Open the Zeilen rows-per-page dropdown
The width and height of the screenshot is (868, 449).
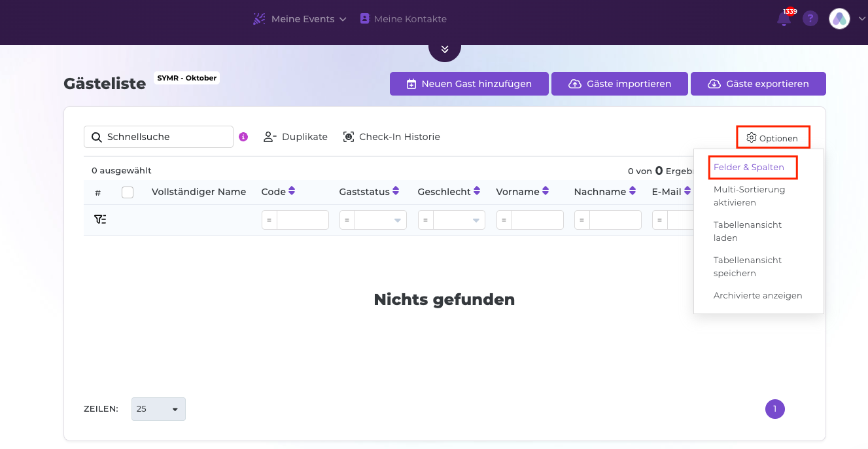pyautogui.click(x=158, y=409)
